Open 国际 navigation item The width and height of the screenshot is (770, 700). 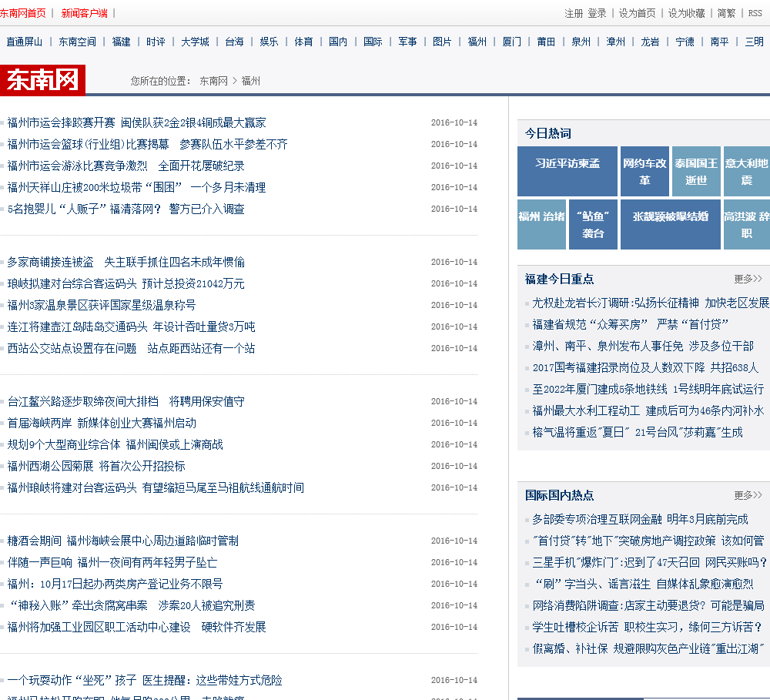(373, 42)
